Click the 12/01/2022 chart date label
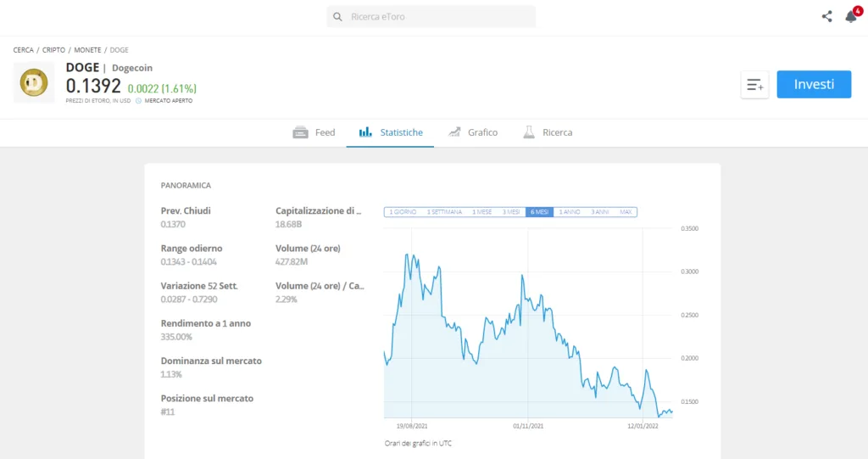Viewport: 868px width, 459px height. (643, 426)
